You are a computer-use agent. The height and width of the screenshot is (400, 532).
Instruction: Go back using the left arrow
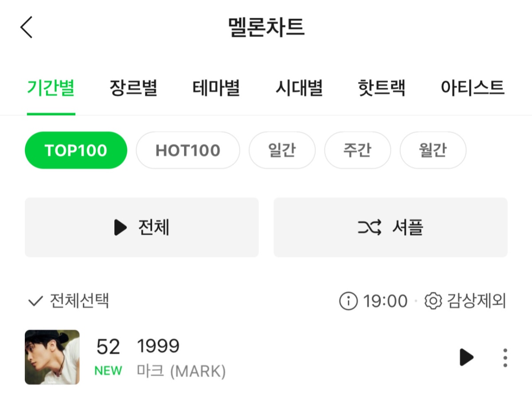coord(27,27)
